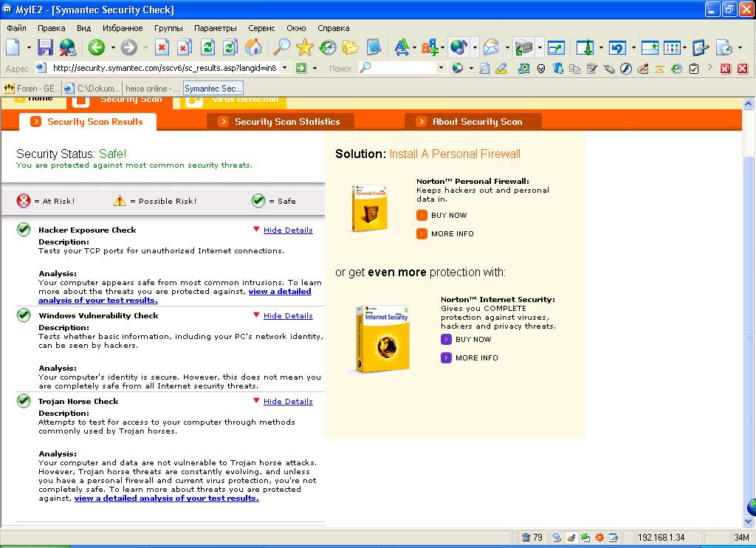
Task: Click Hide Details link for Hacker Exposure Check
Action: coord(288,230)
